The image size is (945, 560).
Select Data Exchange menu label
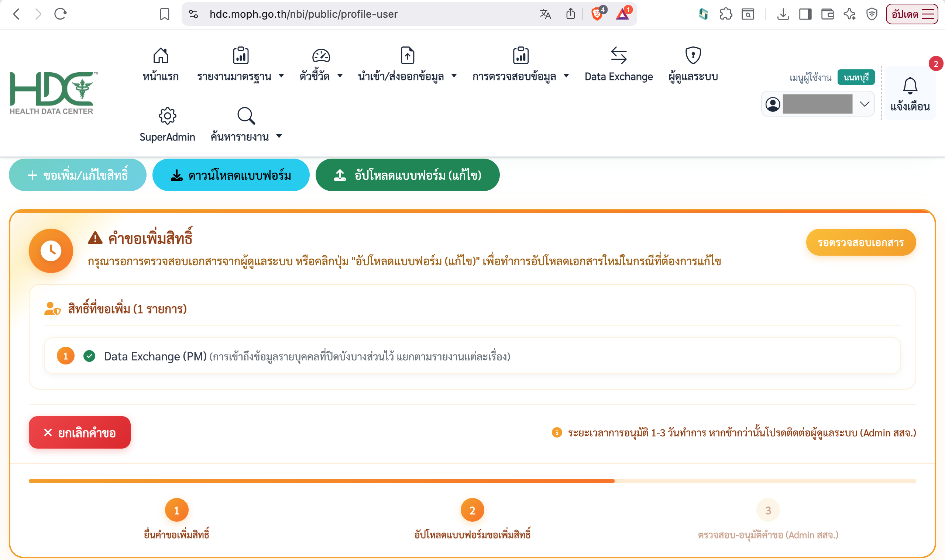[x=618, y=77]
